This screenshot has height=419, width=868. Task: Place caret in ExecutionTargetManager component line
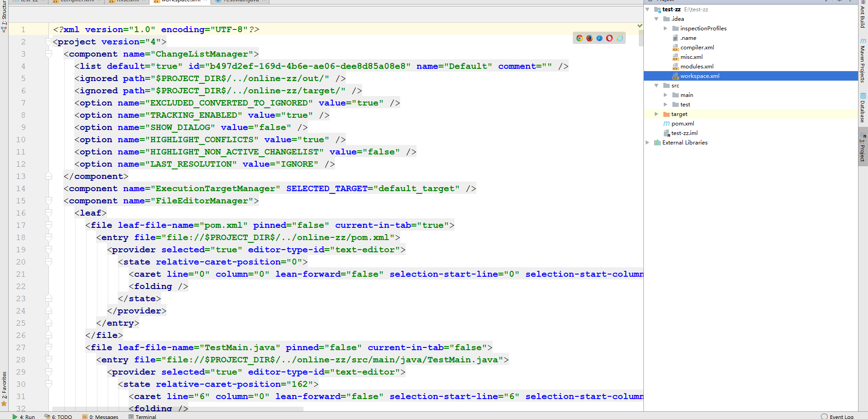click(270, 188)
